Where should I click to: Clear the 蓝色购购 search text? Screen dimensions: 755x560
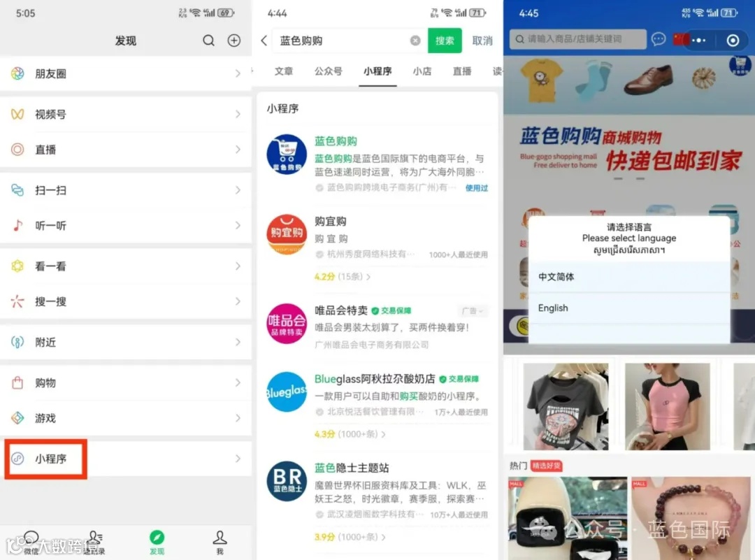coord(415,41)
